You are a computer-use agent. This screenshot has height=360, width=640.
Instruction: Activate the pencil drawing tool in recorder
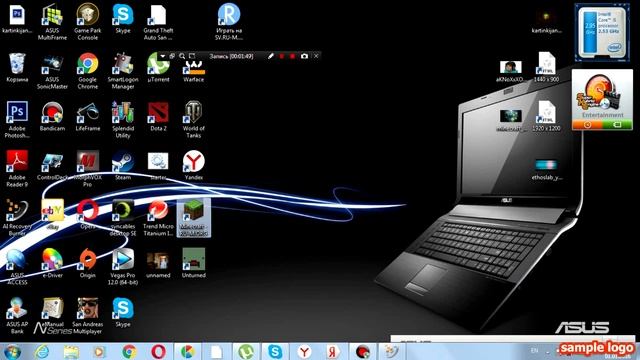tap(270, 56)
